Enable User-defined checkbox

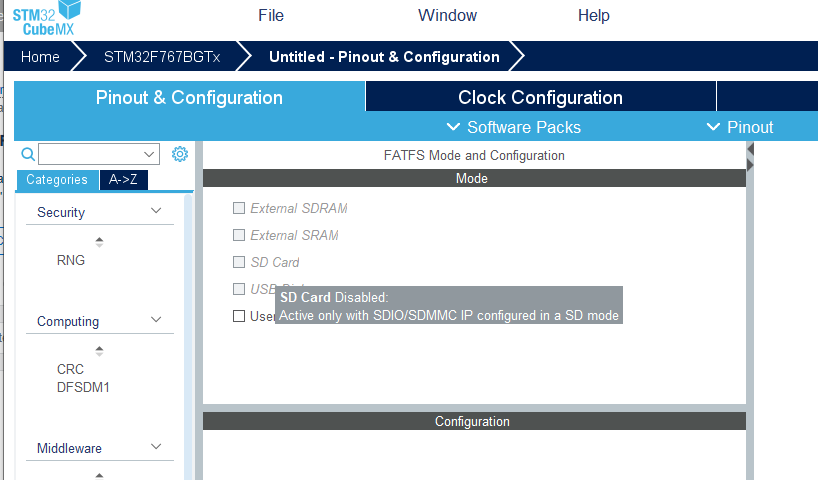238,316
